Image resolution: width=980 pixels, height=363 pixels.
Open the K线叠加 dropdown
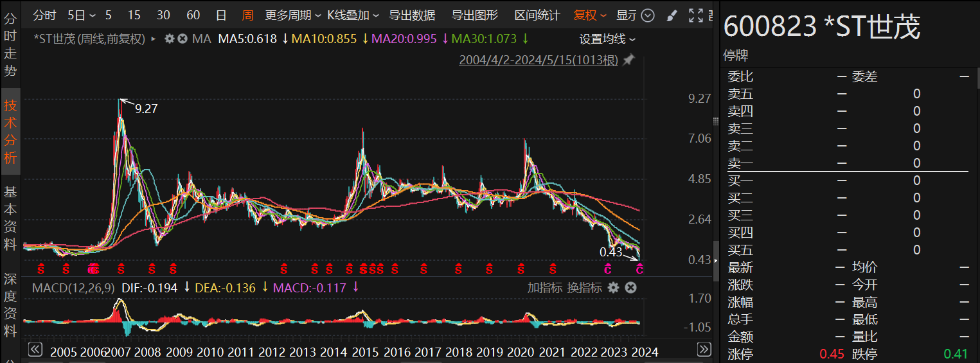353,15
